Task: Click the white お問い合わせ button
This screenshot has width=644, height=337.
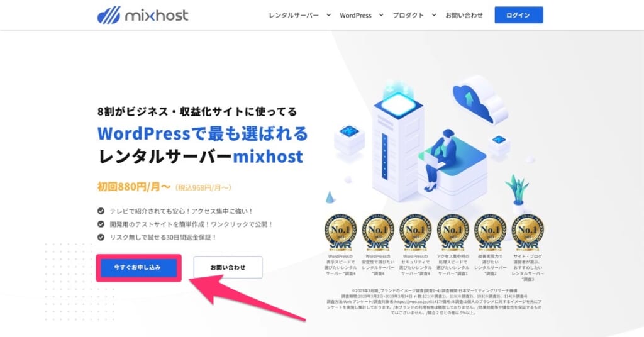Action: click(x=228, y=267)
